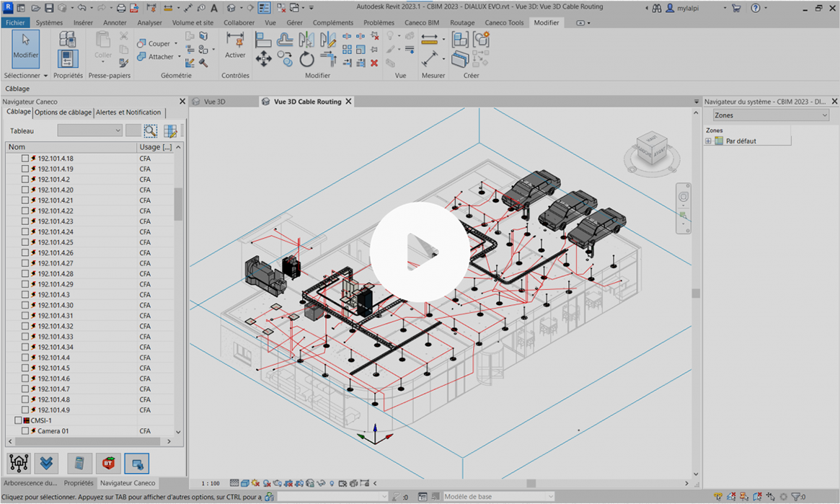Screen dimensions: 840x504
Task: Close the Vue 3D Cable Routing tab
Action: pos(349,101)
